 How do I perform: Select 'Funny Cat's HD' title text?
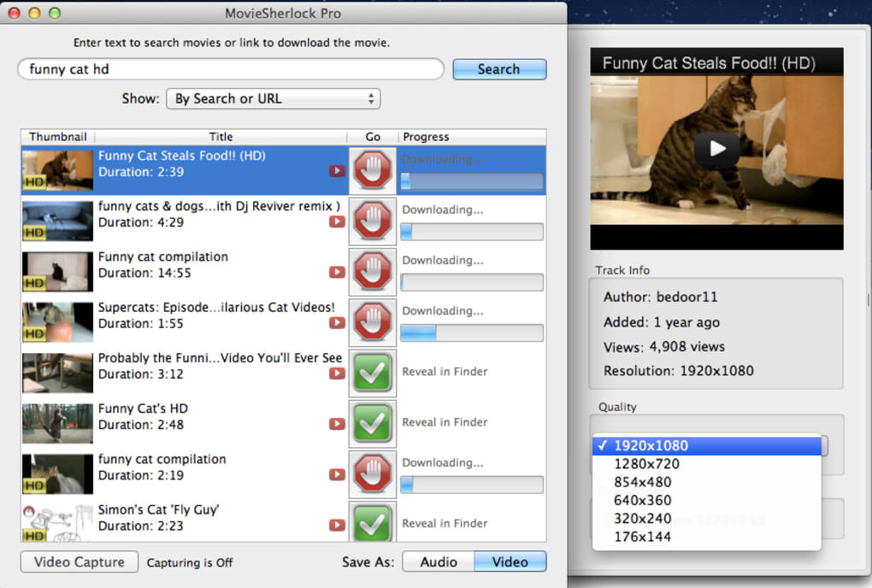143,409
